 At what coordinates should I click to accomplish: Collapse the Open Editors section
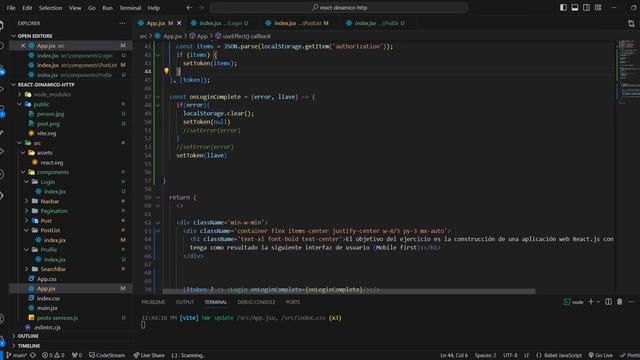click(x=13, y=36)
